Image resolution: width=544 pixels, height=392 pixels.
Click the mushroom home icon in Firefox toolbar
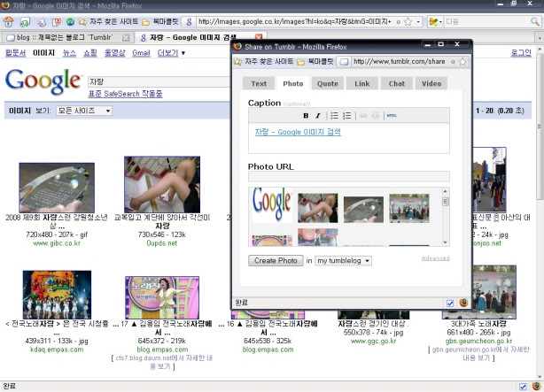pos(9,22)
